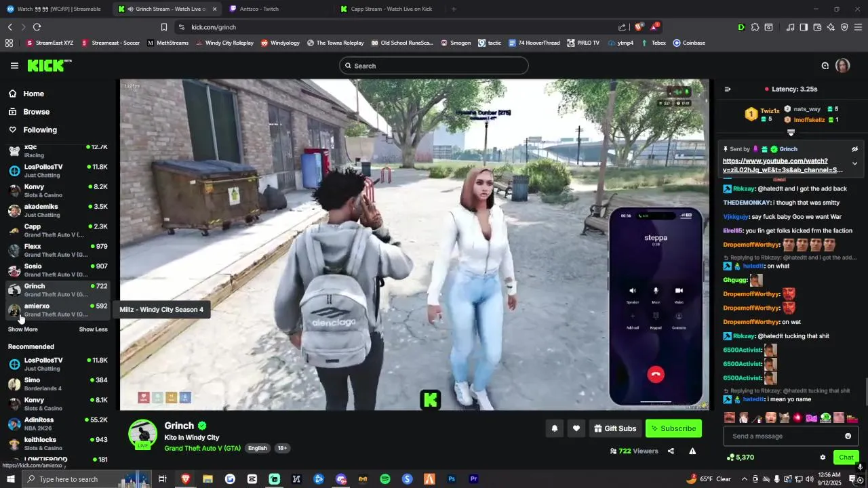
Task: Click Show Less in following list
Action: (x=93, y=329)
